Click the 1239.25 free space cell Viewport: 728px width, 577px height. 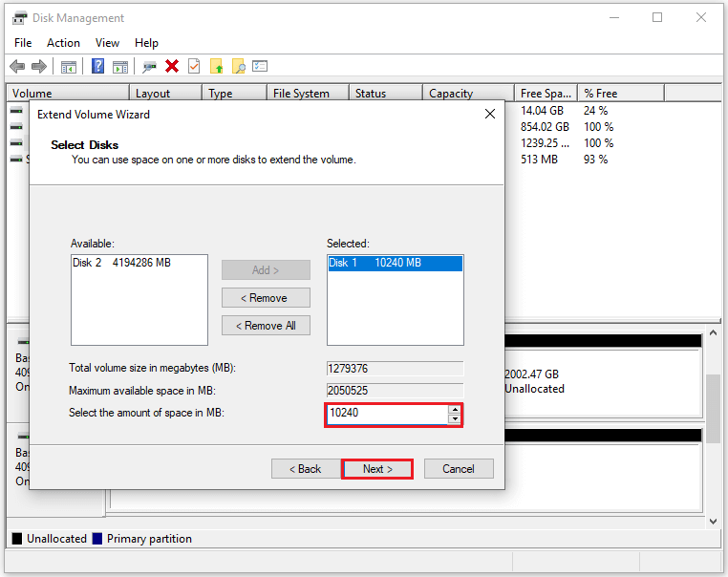click(545, 143)
